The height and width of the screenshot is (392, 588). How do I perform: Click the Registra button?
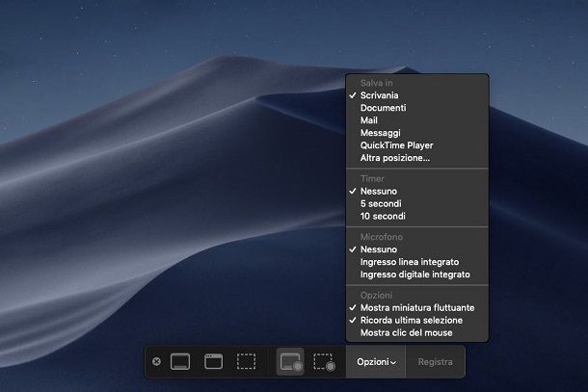[435, 362]
